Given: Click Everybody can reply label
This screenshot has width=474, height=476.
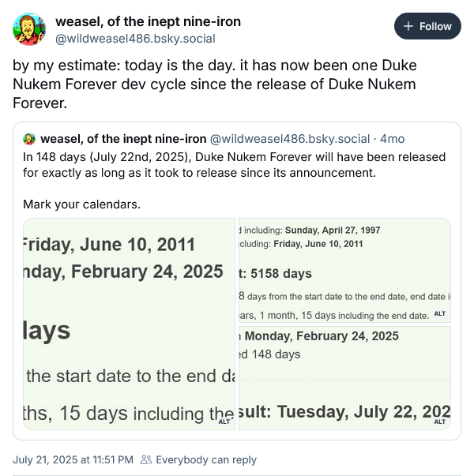Looking at the screenshot, I should 206,459.
